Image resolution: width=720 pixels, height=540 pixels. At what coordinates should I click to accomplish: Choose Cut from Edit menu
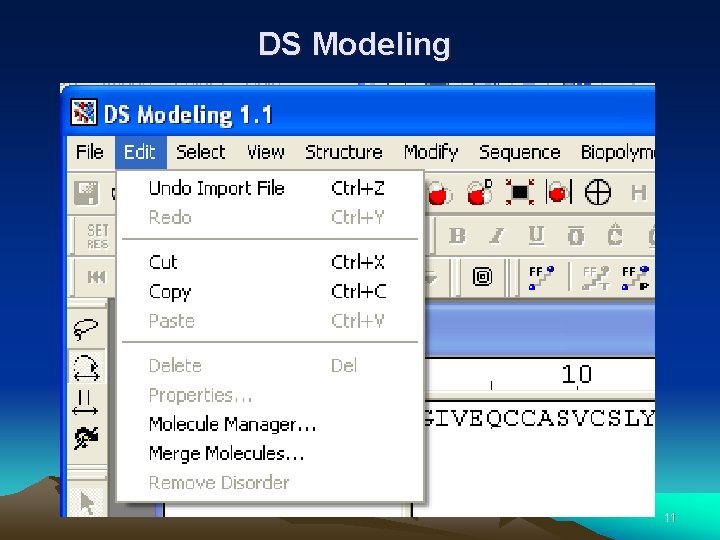click(x=270, y=262)
